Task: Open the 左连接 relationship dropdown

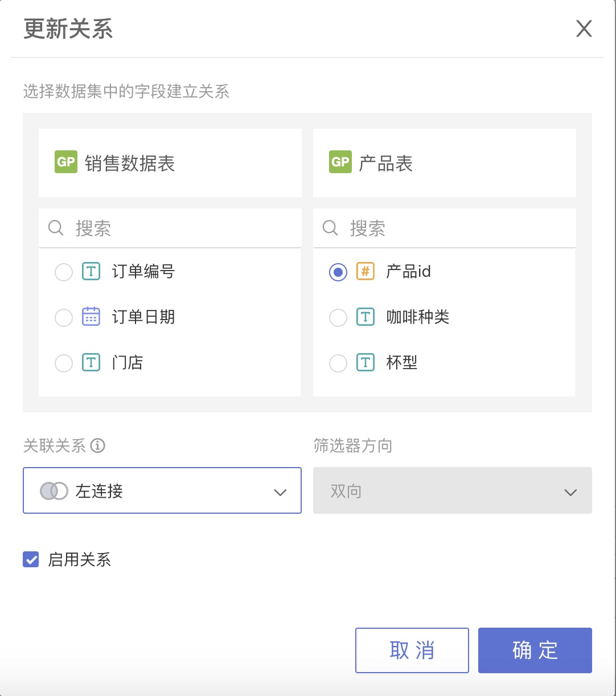Action: pyautogui.click(x=162, y=490)
